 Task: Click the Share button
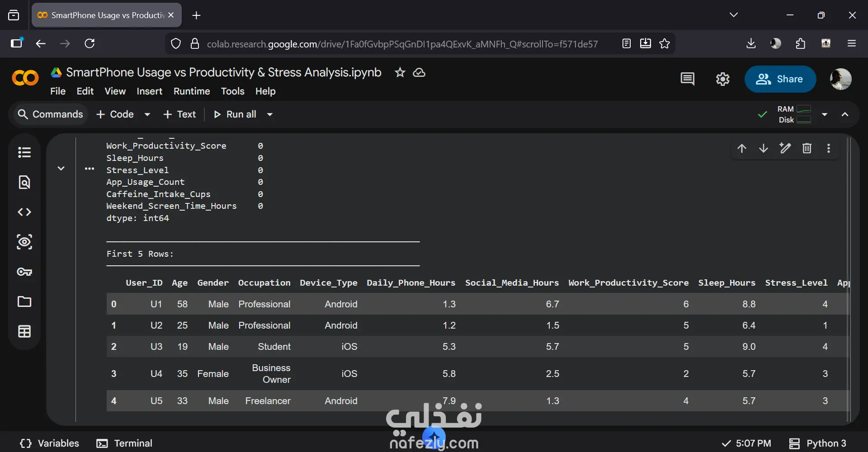click(780, 79)
